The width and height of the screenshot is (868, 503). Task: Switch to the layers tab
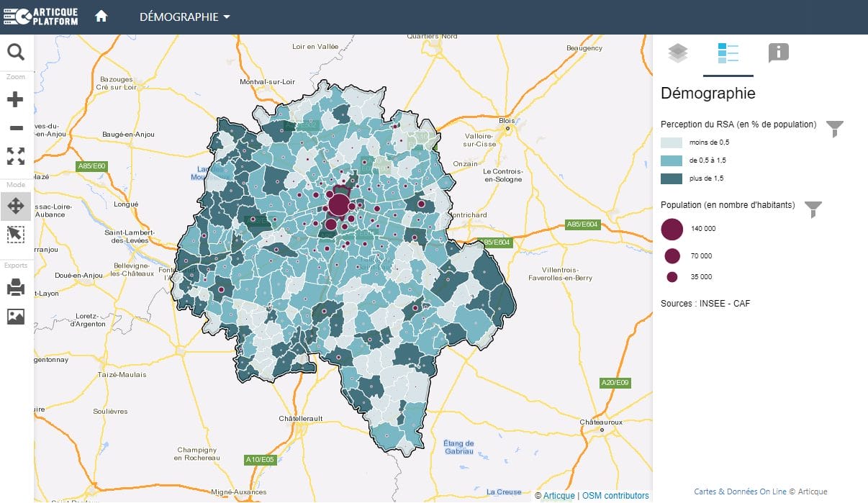click(678, 53)
